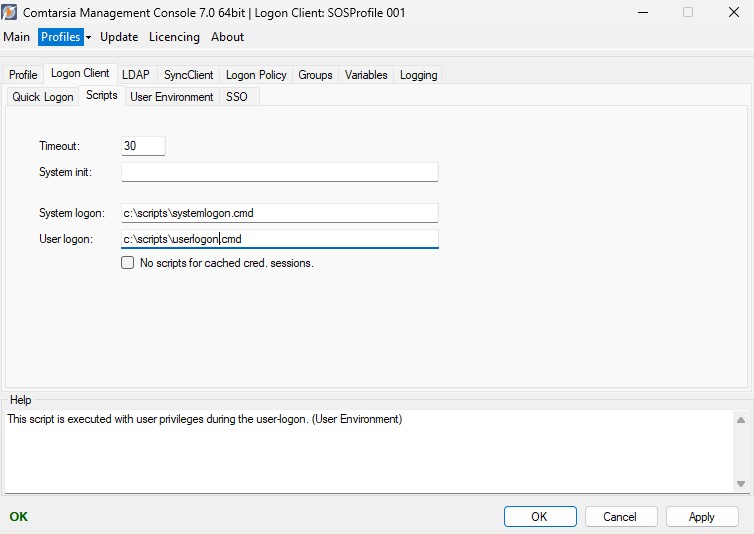754x534 pixels.
Task: Switch to the SSO sub-tab
Action: pyautogui.click(x=237, y=97)
